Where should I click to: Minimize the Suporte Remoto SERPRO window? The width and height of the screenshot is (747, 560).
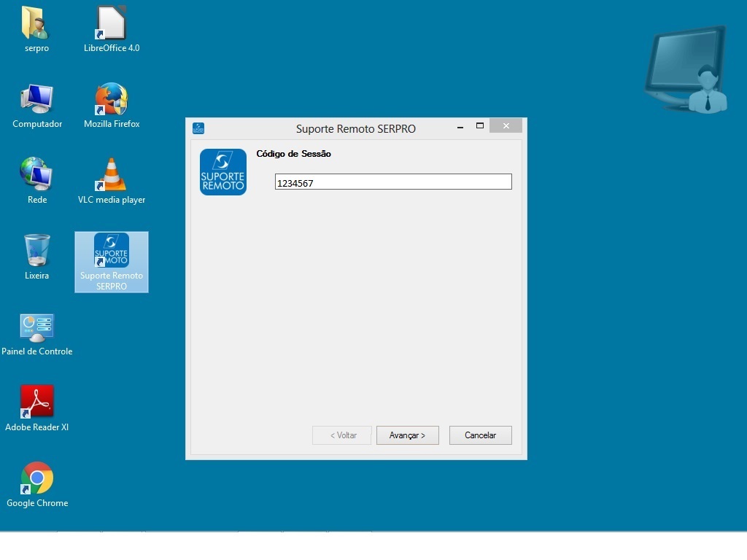(460, 127)
